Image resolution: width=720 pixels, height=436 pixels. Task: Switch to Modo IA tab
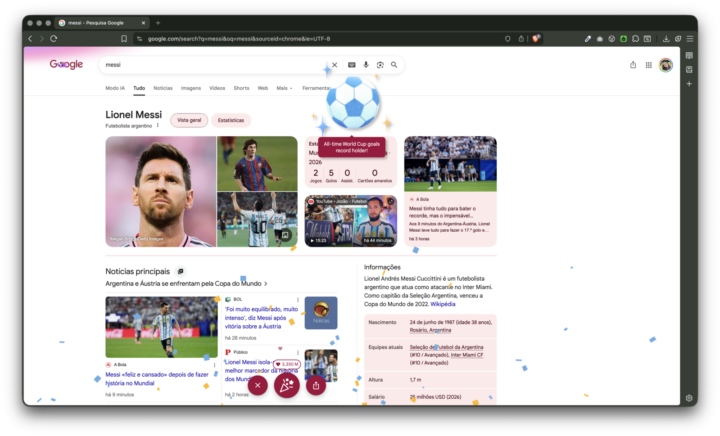pyautogui.click(x=115, y=88)
